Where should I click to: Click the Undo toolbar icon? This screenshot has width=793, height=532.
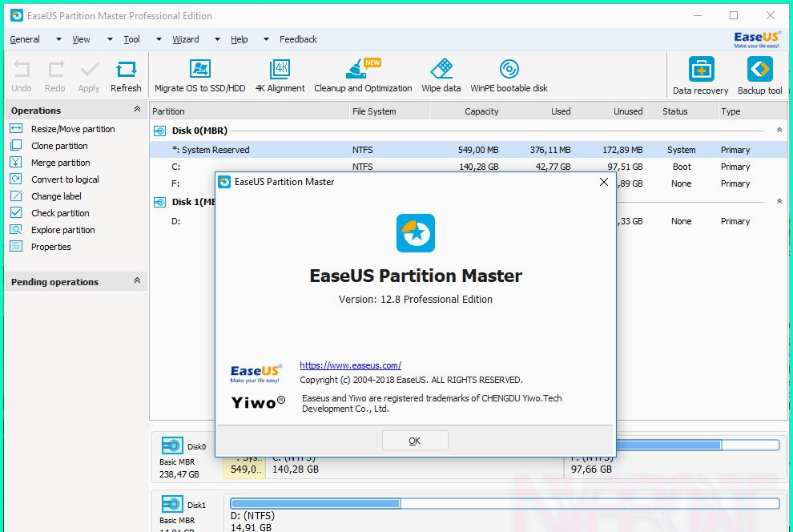(x=22, y=76)
